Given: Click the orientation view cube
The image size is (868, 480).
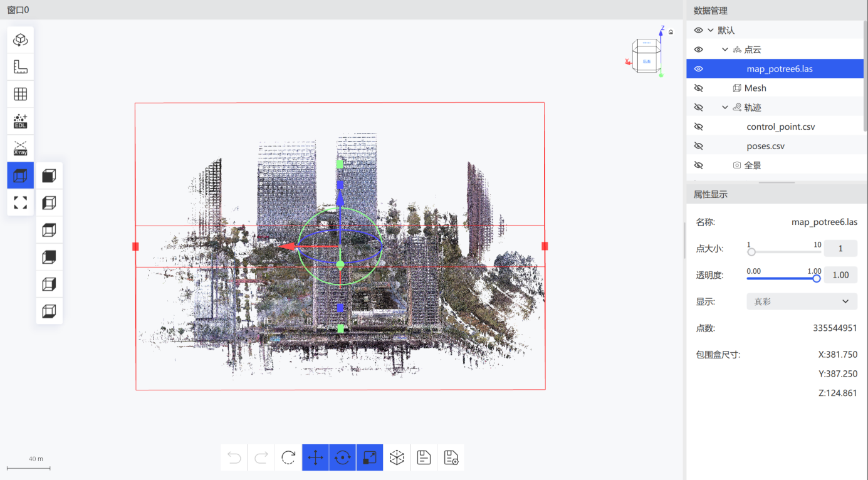Looking at the screenshot, I should (646, 56).
